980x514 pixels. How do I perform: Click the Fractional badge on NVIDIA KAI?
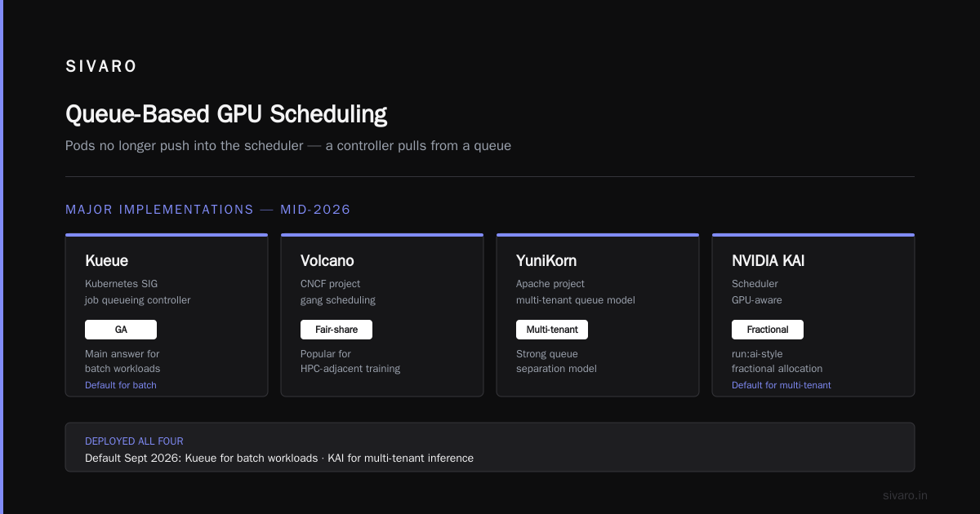point(768,330)
